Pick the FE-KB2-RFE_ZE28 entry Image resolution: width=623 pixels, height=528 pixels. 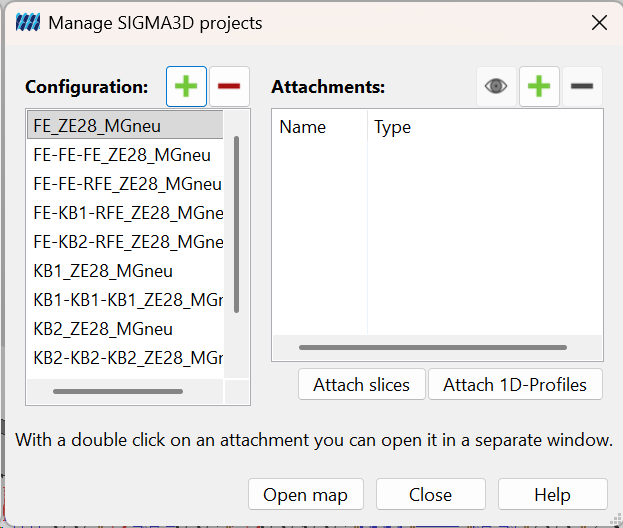point(125,242)
